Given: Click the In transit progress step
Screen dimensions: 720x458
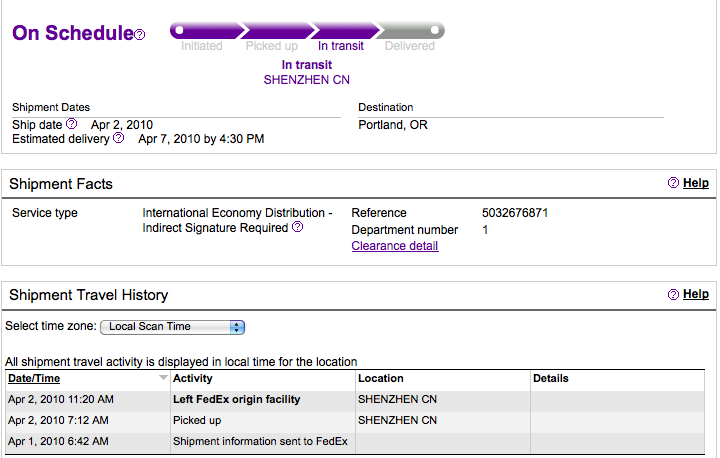Looking at the screenshot, I should [340, 46].
